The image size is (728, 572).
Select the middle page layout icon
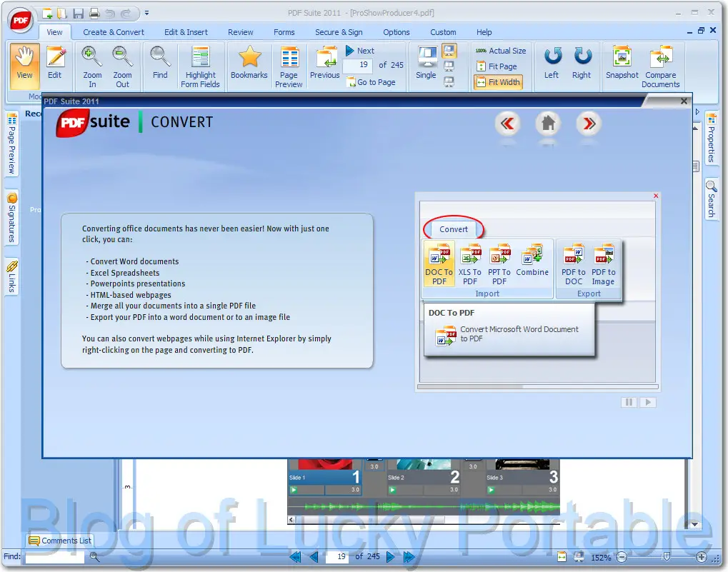449,66
